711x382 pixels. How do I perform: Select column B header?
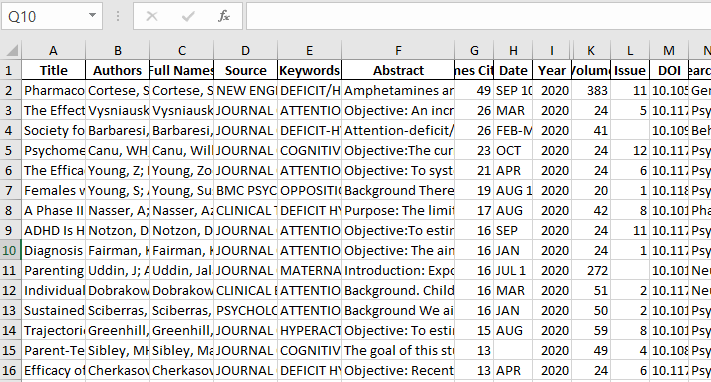pos(117,50)
